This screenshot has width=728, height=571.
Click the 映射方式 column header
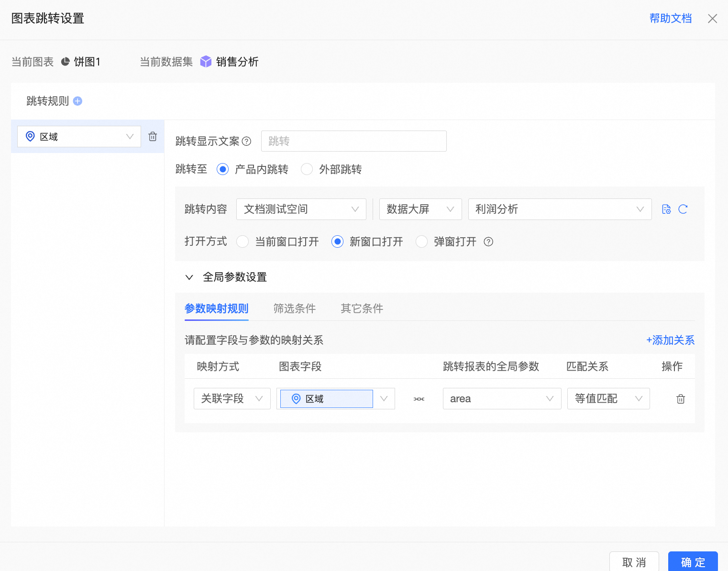(x=218, y=366)
